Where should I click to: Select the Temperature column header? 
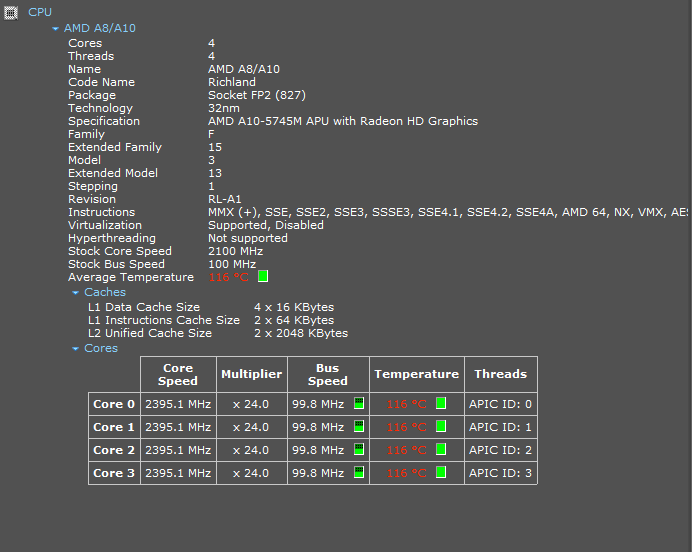point(417,374)
